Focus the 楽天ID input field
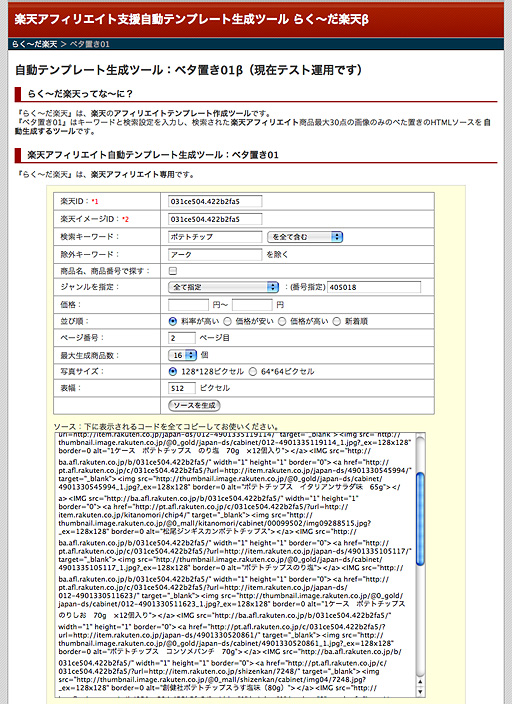512x704 pixels. (215, 201)
